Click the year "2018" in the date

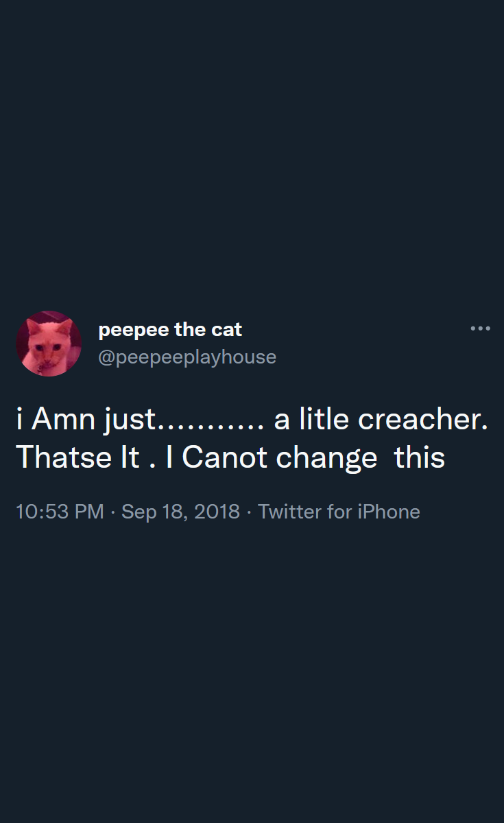point(217,512)
